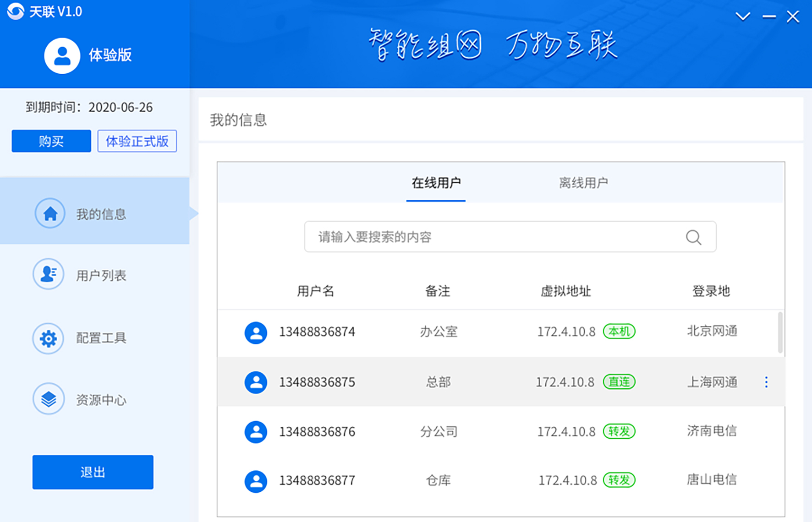
Task: Focus the 请输入要搜索的内容 search field
Action: (495, 237)
